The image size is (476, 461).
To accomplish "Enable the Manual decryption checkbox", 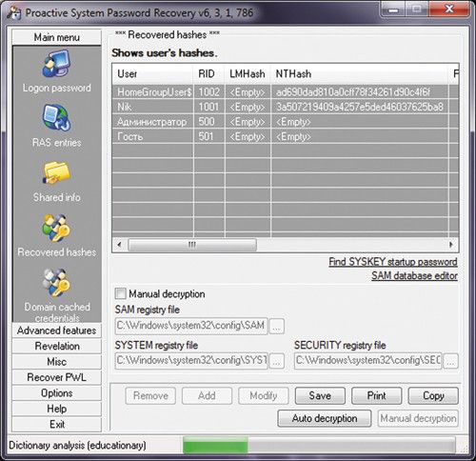I will click(x=121, y=293).
